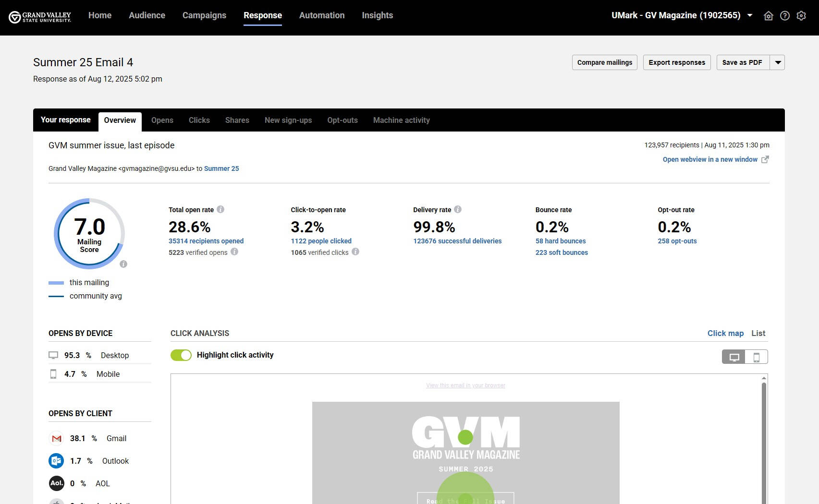The width and height of the screenshot is (819, 504).
Task: Click the Grand Valley State University logo
Action: click(x=40, y=17)
